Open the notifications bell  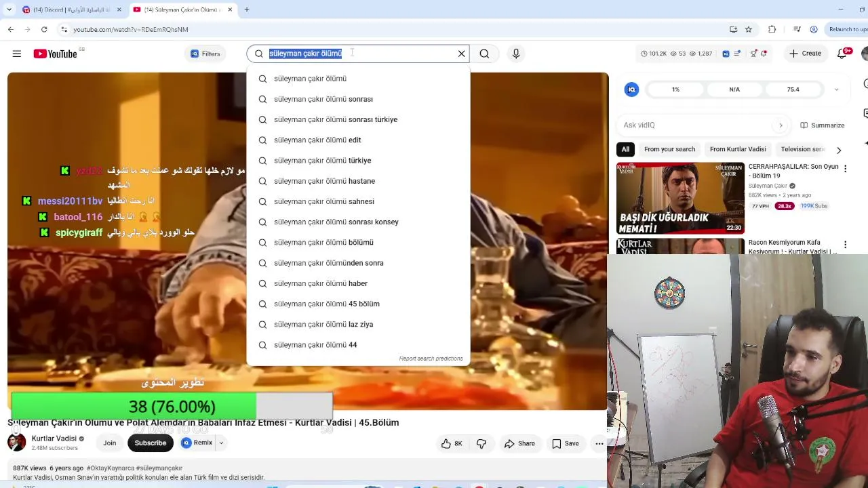pyautogui.click(x=842, y=54)
